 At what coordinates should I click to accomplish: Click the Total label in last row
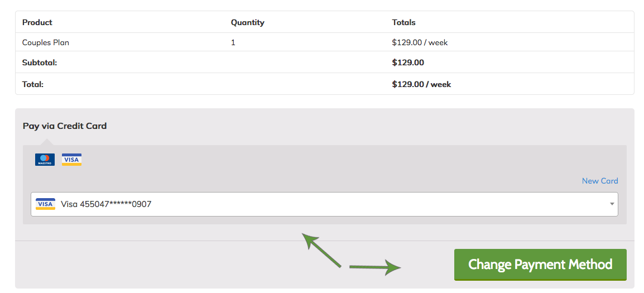33,84
